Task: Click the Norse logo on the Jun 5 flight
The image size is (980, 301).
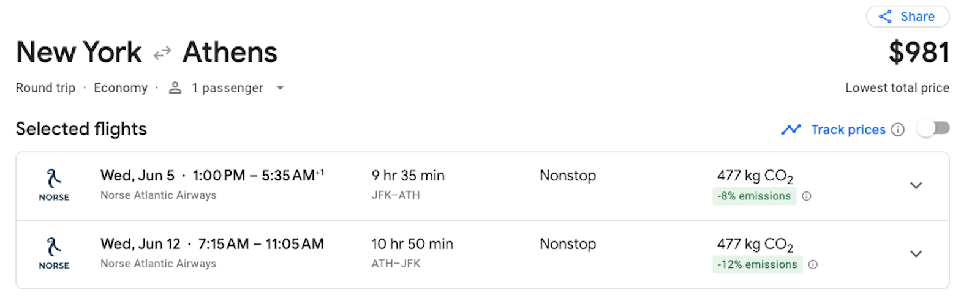Action: (x=54, y=185)
